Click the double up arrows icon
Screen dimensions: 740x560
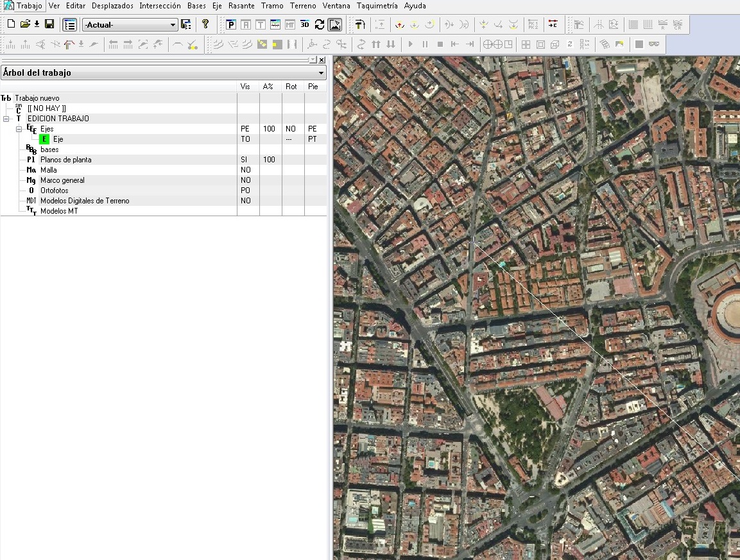376,44
